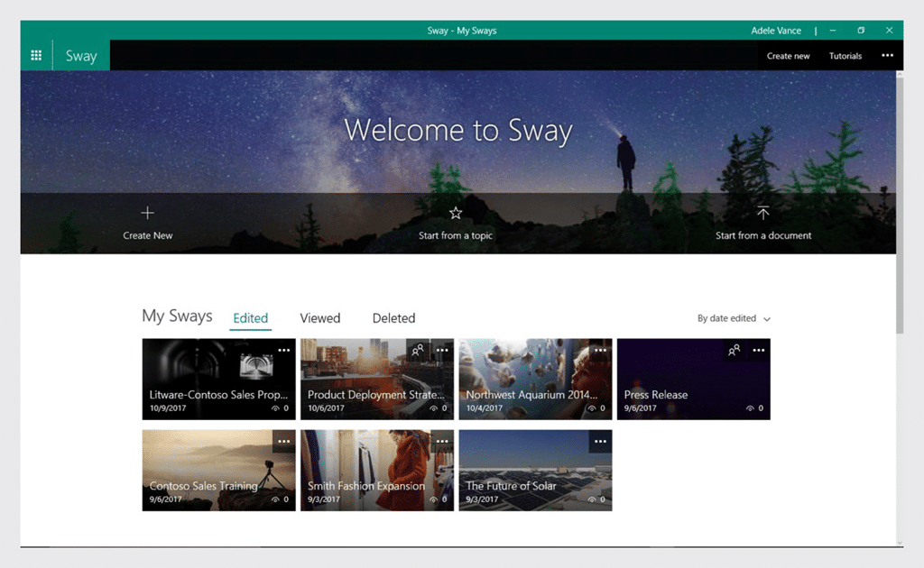Open ellipsis menu on Product Deployment Strategy card
This screenshot has height=568, width=924.
[442, 350]
